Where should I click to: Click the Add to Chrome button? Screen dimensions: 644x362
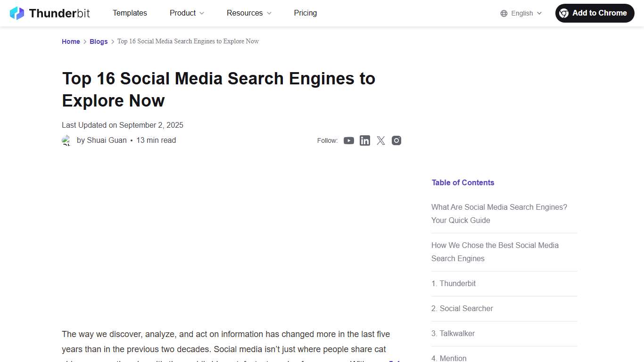[x=594, y=13]
